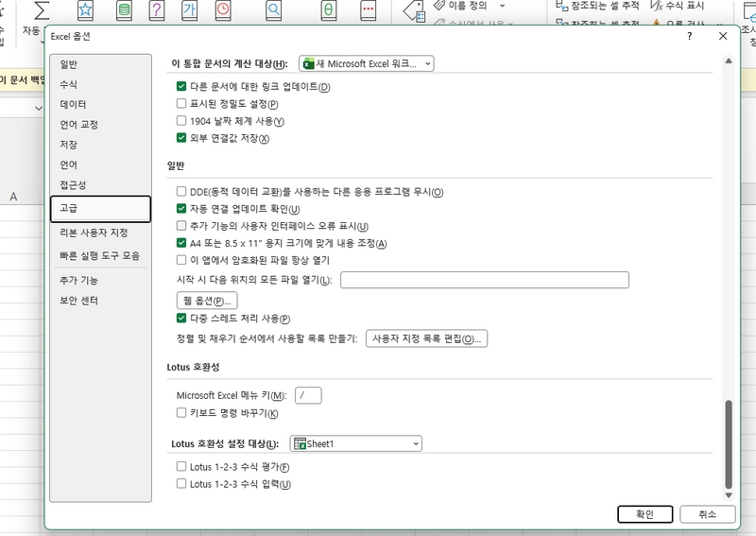Screen dimensions: 756x536
Task: Select 고급 category
Action: pos(100,209)
